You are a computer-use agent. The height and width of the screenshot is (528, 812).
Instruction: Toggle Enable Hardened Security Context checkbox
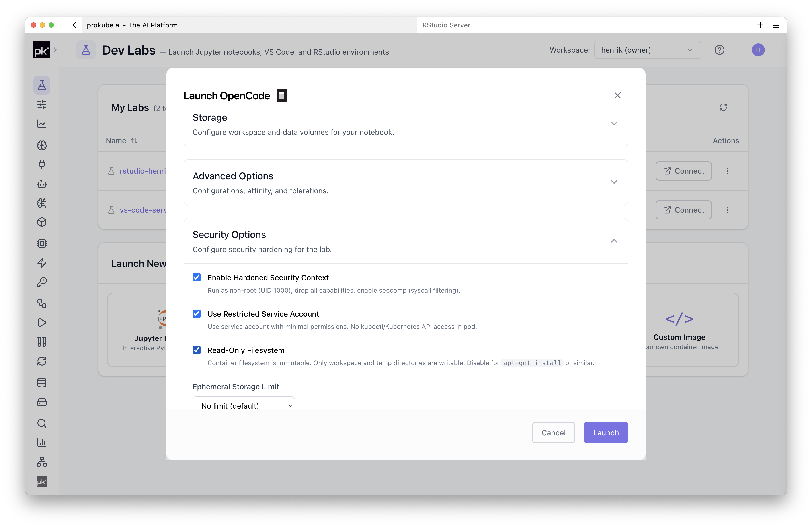[197, 277]
